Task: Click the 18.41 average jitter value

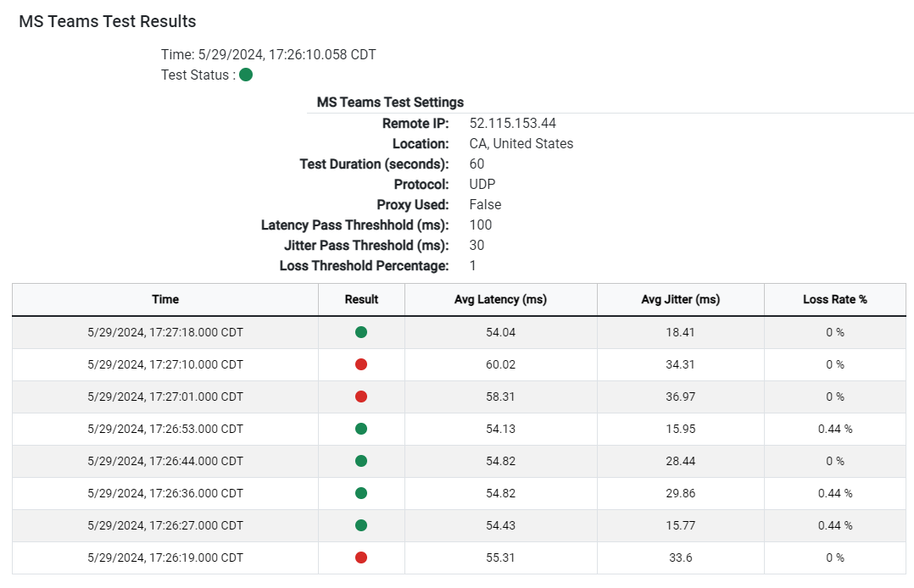Action: [681, 332]
